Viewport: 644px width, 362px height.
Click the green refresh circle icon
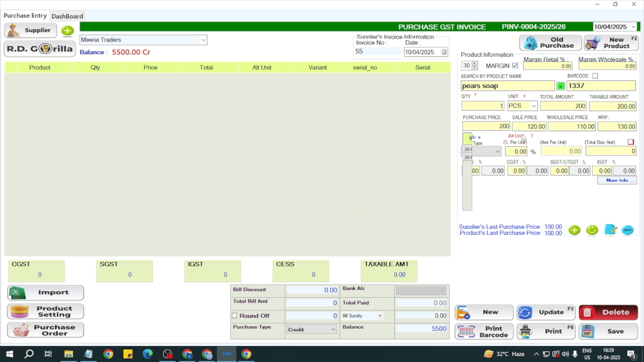(x=592, y=230)
